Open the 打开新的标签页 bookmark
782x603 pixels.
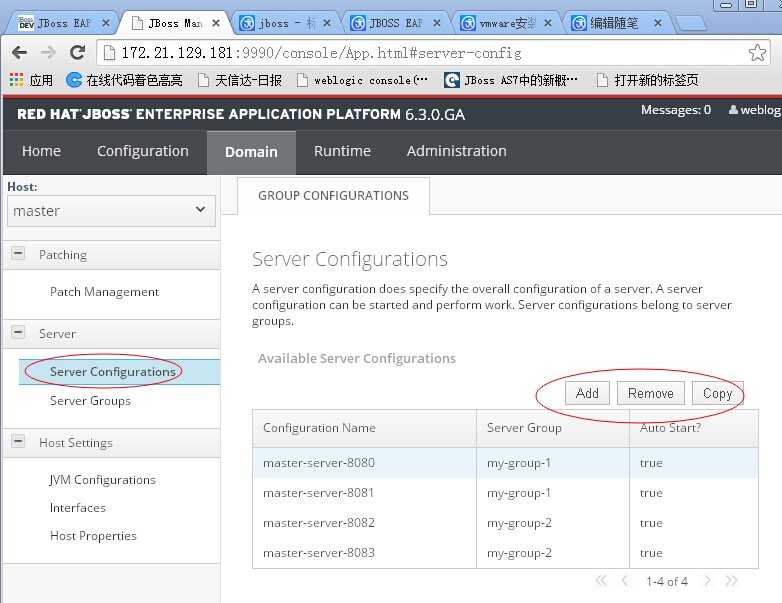[647, 80]
